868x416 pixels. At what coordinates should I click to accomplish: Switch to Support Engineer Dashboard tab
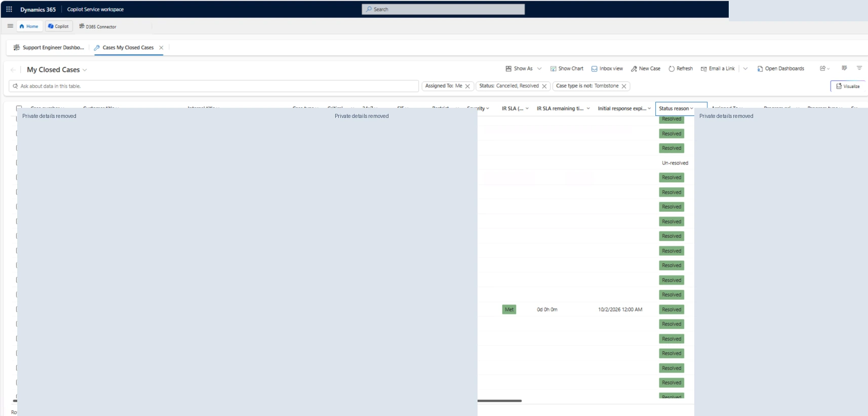tap(49, 48)
